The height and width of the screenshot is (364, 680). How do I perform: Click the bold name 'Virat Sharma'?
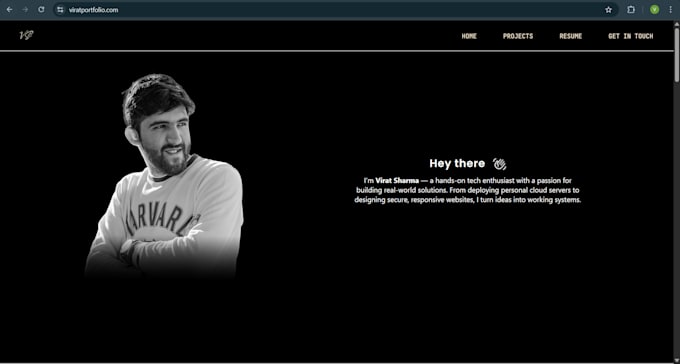point(397,180)
